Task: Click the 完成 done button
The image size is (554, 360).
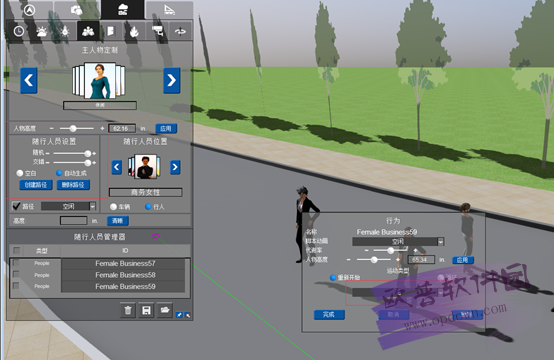Action: 329,314
